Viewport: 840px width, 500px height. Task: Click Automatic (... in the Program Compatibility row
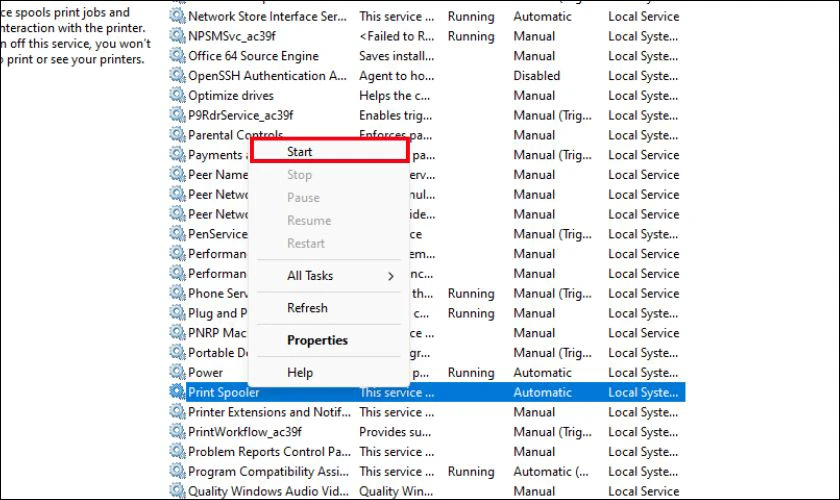(x=551, y=472)
